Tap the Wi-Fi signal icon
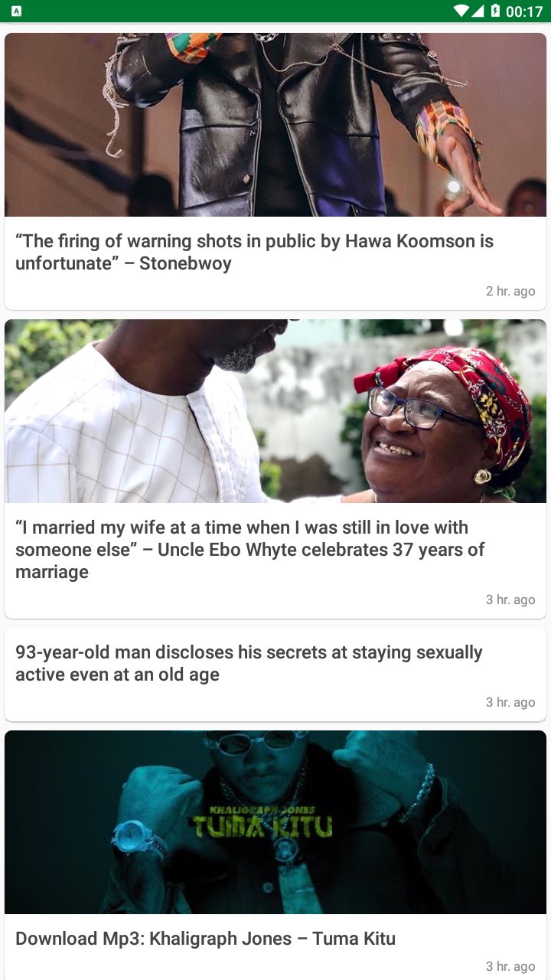The height and width of the screenshot is (980, 551). [461, 11]
